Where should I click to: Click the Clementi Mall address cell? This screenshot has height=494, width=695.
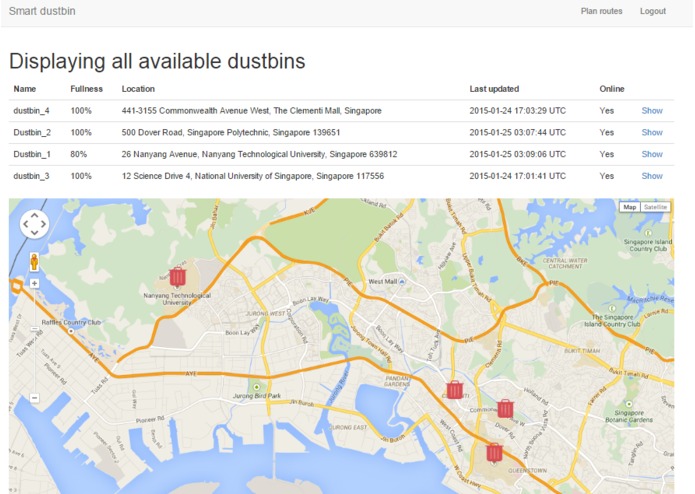tap(251, 111)
